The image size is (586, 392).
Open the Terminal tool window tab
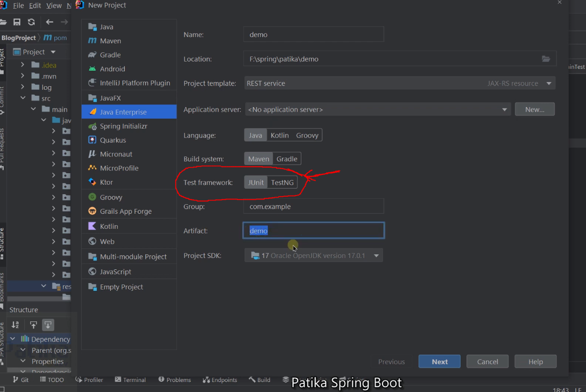(x=130, y=380)
